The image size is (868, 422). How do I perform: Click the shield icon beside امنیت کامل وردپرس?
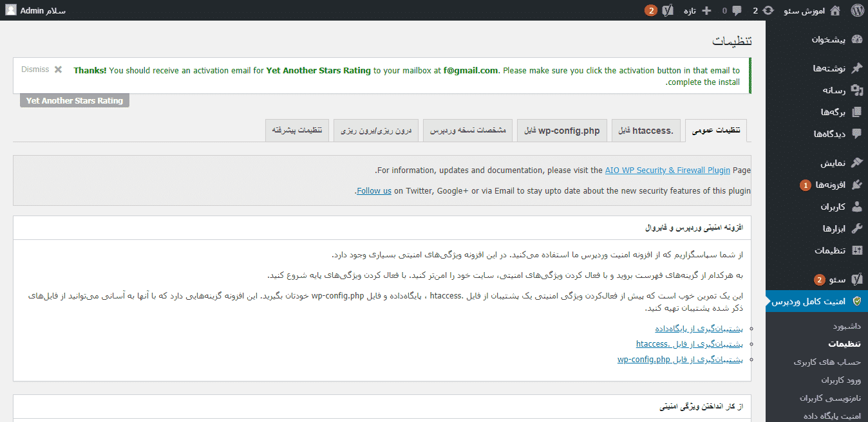[856, 301]
